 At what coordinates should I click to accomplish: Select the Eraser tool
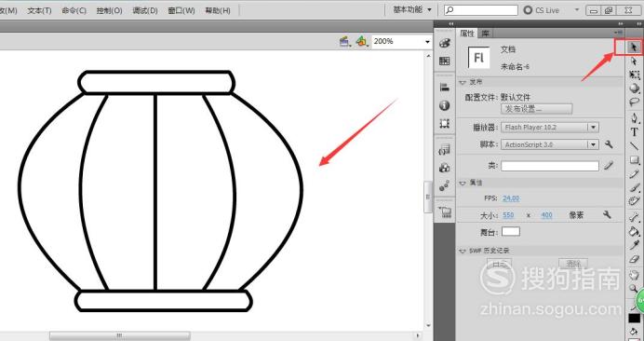pyautogui.click(x=634, y=260)
